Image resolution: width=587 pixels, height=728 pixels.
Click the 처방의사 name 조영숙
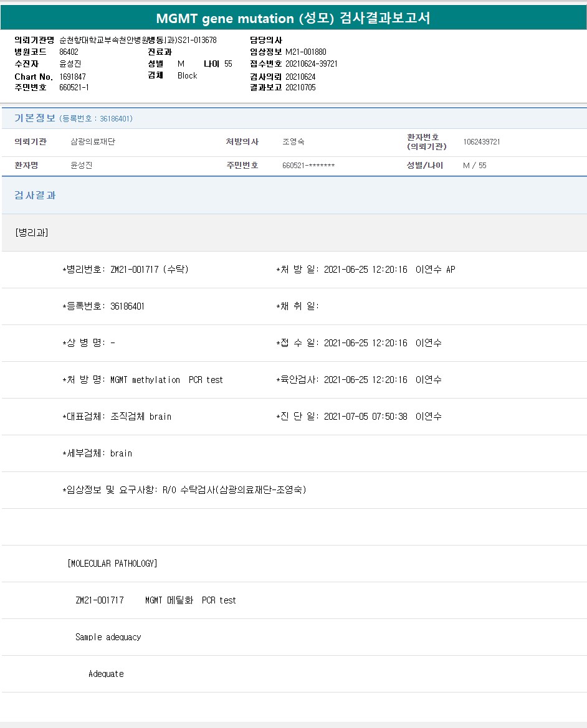click(x=293, y=142)
